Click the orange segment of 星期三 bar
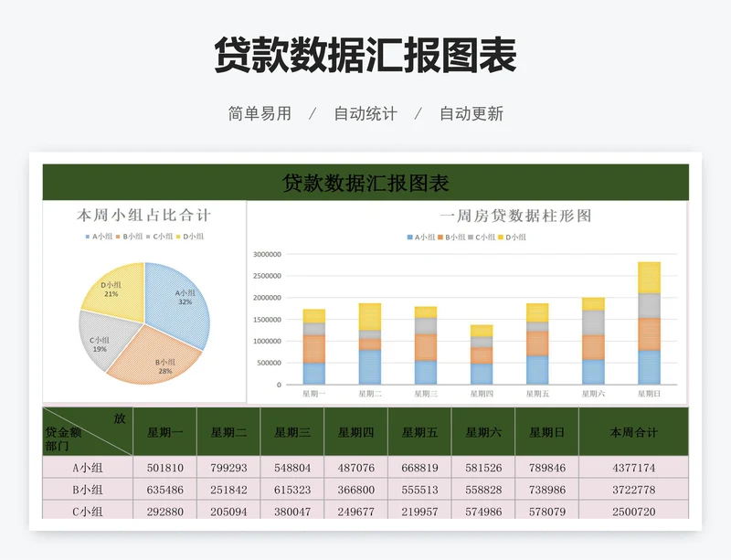 point(426,347)
